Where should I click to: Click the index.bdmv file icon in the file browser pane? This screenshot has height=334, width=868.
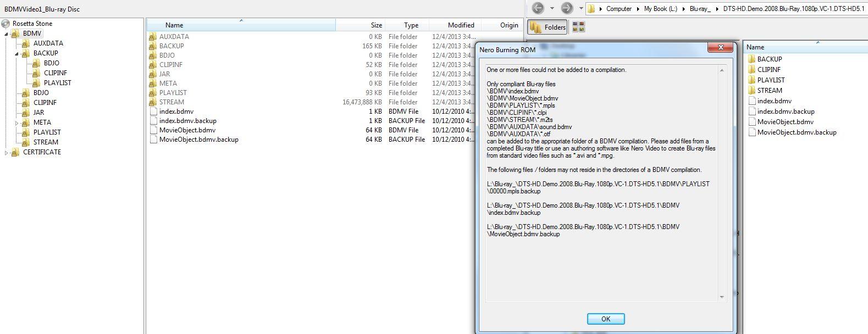coord(751,101)
